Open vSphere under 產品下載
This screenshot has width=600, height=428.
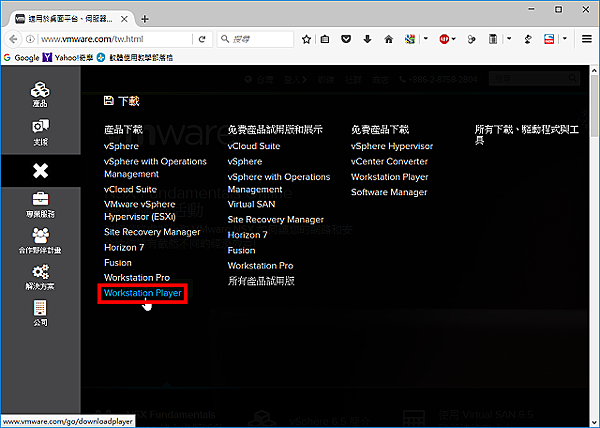tap(121, 146)
